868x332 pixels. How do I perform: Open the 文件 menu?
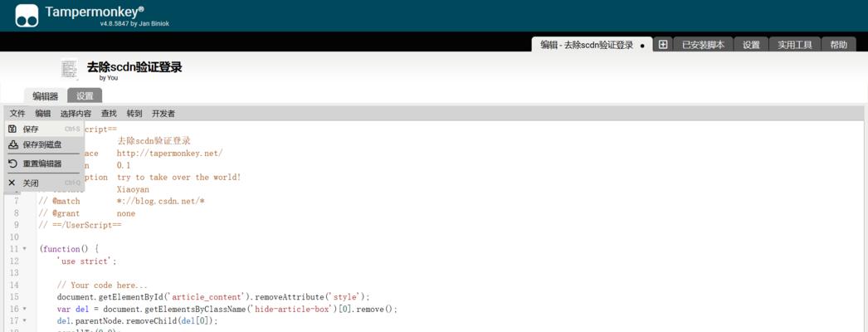click(17, 114)
